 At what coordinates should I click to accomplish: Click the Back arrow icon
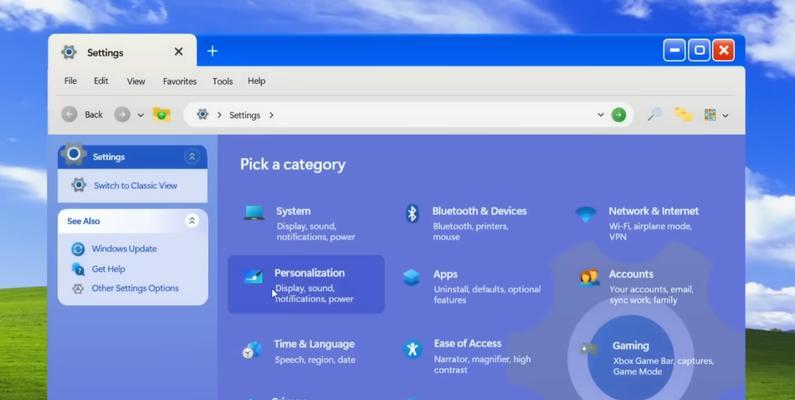pyautogui.click(x=70, y=115)
